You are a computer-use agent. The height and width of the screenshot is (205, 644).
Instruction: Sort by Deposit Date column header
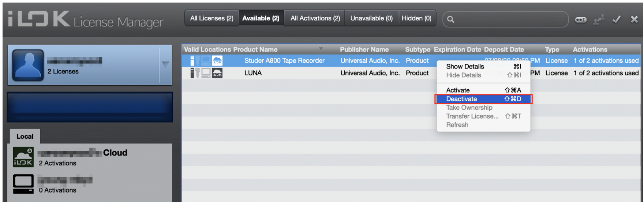click(504, 49)
